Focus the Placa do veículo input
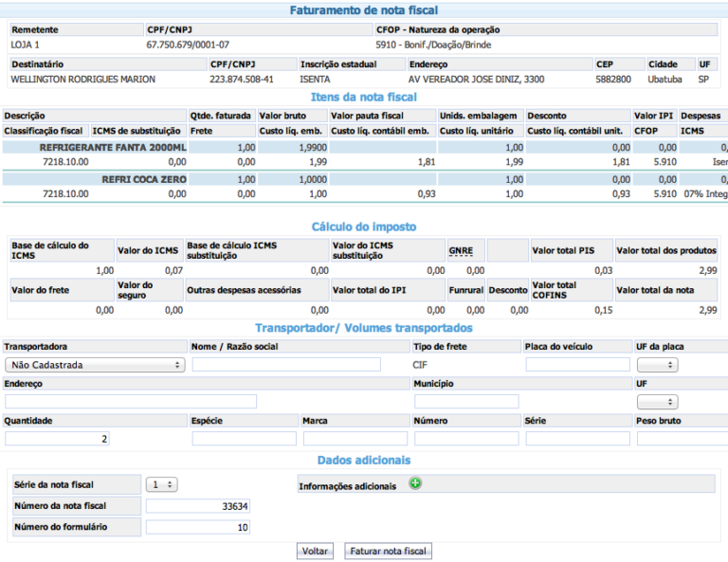This screenshot has height=562, width=728. coord(577,365)
